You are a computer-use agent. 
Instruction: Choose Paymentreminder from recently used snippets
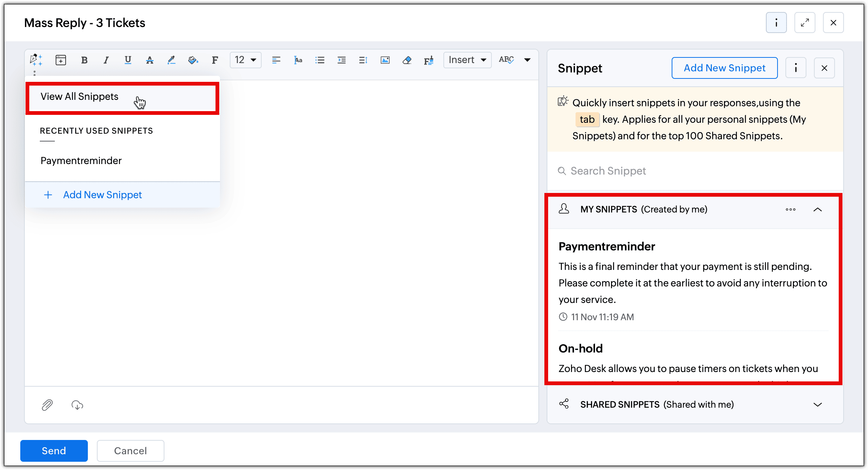81,161
